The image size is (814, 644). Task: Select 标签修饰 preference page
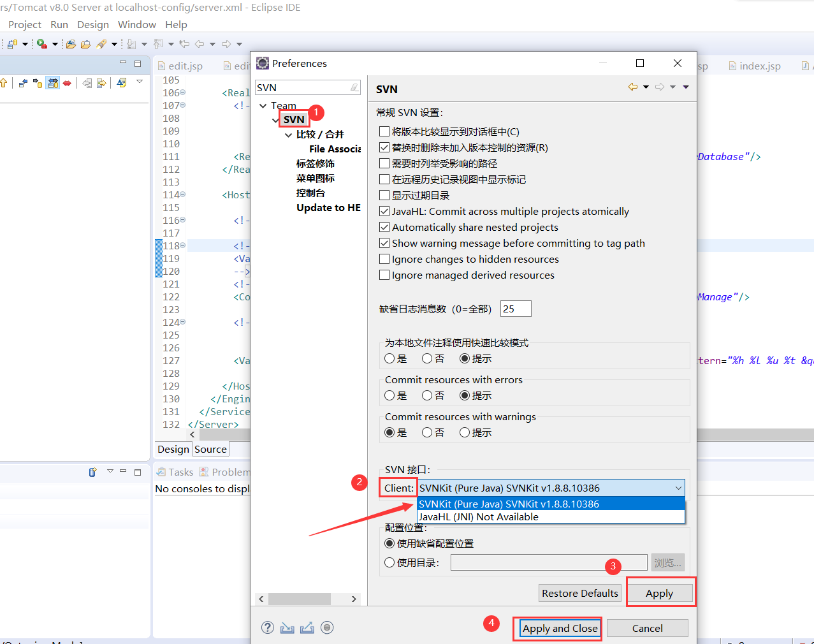[x=316, y=163]
